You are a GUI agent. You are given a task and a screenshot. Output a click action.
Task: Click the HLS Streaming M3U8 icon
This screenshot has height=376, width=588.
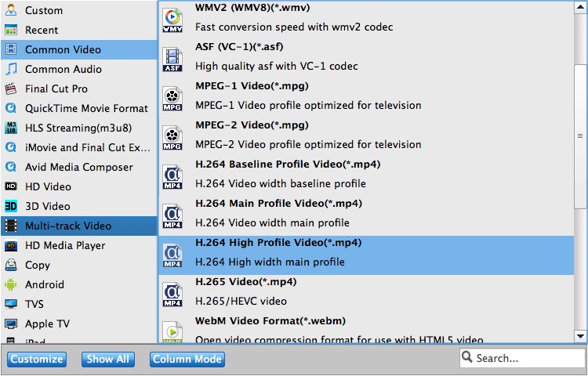11,128
